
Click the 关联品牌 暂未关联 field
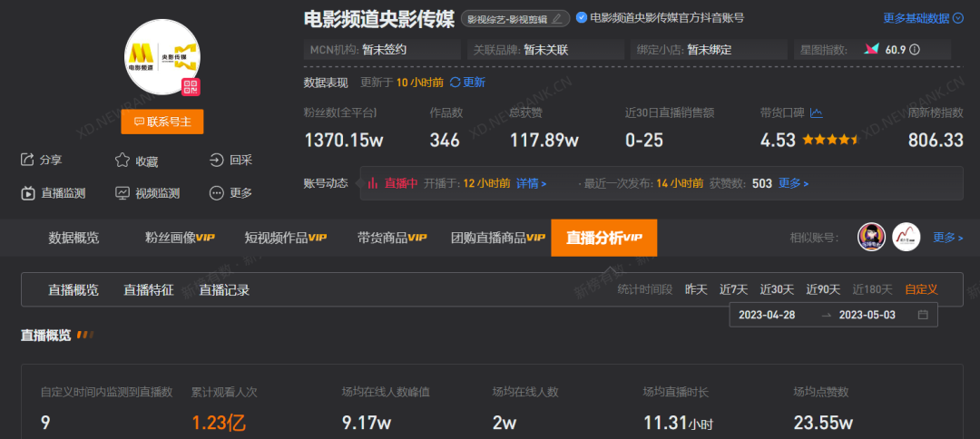coord(545,50)
